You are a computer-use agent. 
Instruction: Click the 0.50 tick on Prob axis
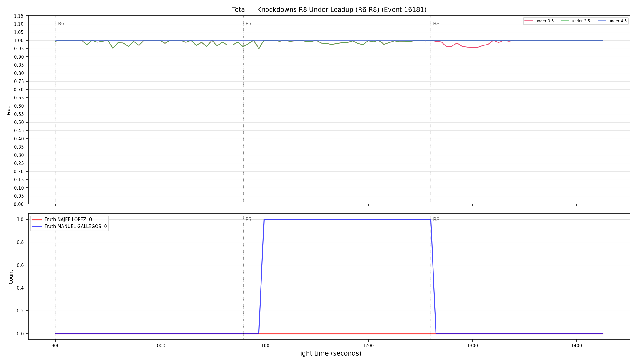[x=19, y=123]
